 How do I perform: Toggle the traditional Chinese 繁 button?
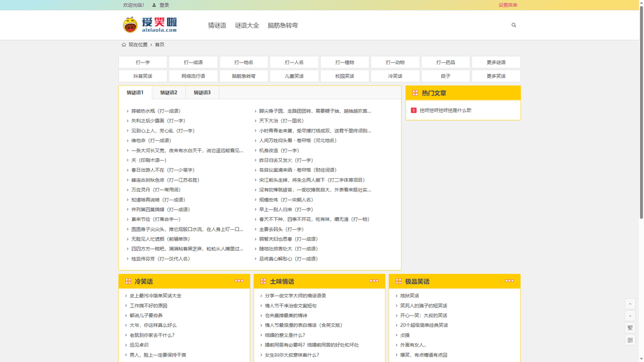[x=630, y=328]
